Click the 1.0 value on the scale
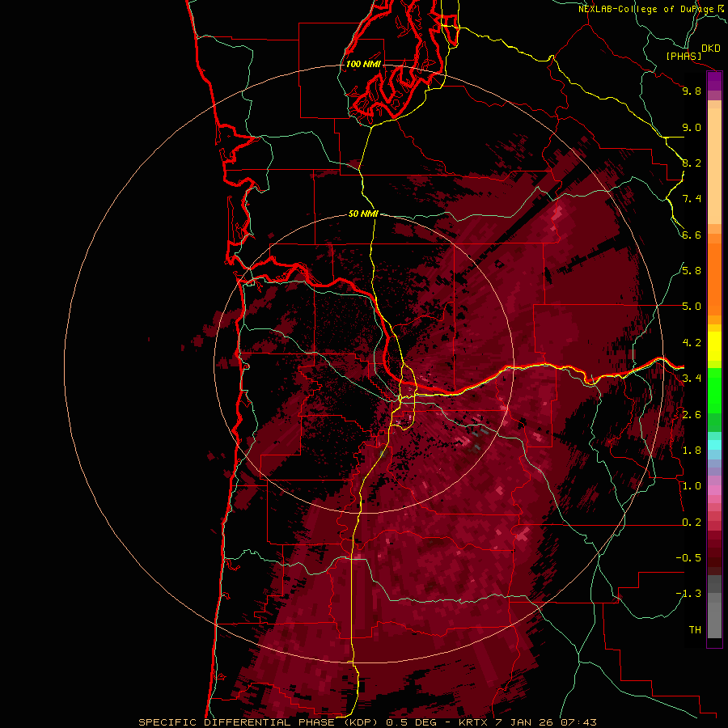728x728 pixels. pos(692,486)
